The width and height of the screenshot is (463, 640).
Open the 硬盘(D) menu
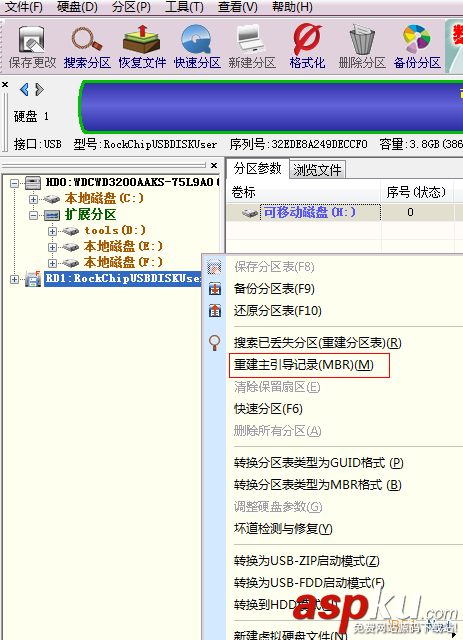click(77, 7)
